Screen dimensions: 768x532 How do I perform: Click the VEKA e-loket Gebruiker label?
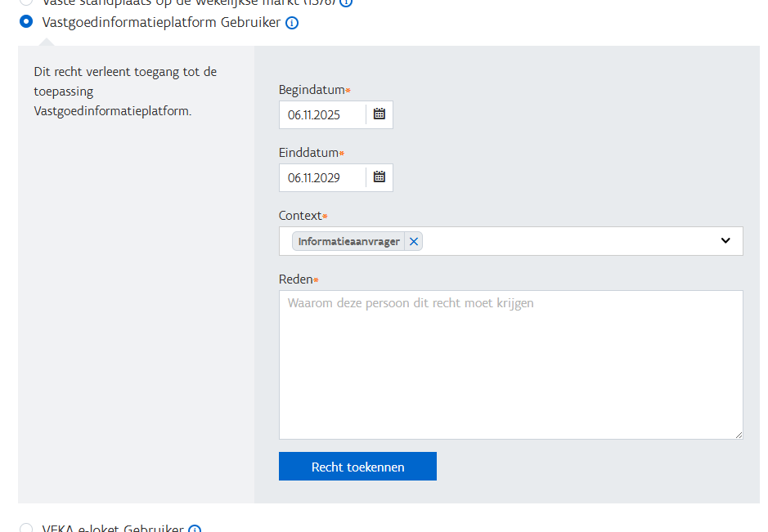113,529
